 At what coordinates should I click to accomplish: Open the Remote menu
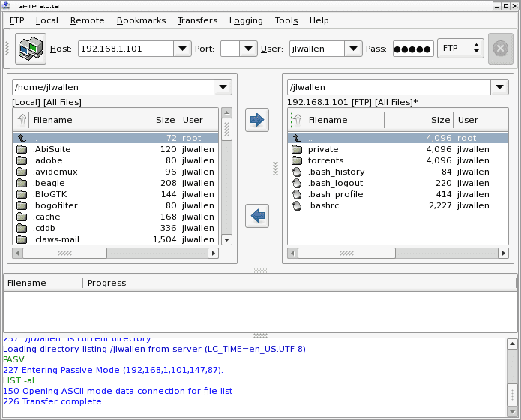[88, 20]
